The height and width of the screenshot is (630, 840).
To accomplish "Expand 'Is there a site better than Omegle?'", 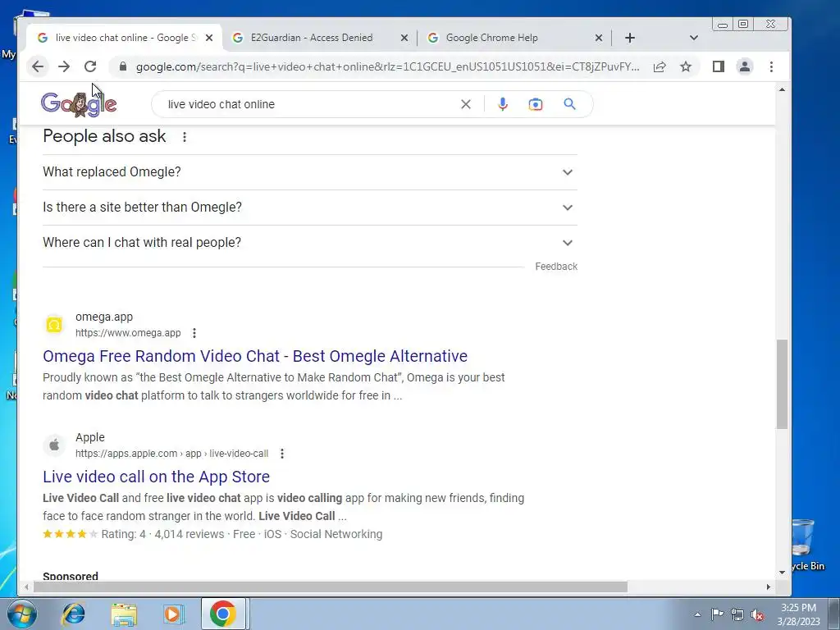I will [x=309, y=208].
